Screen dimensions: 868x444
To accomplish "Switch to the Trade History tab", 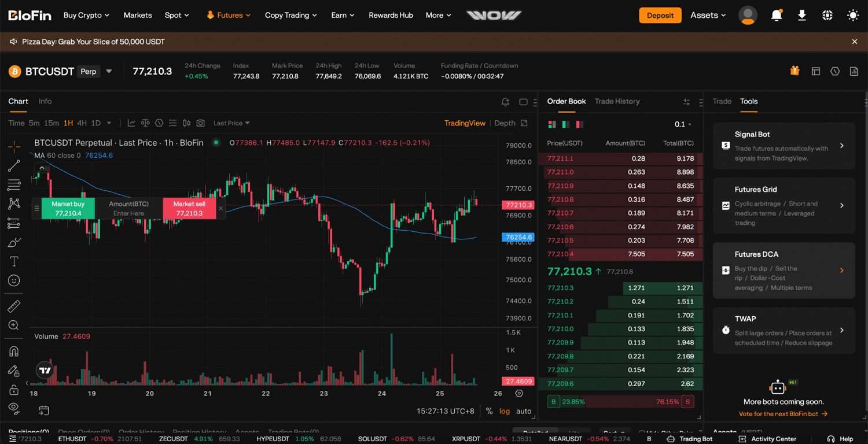I will coord(617,101).
